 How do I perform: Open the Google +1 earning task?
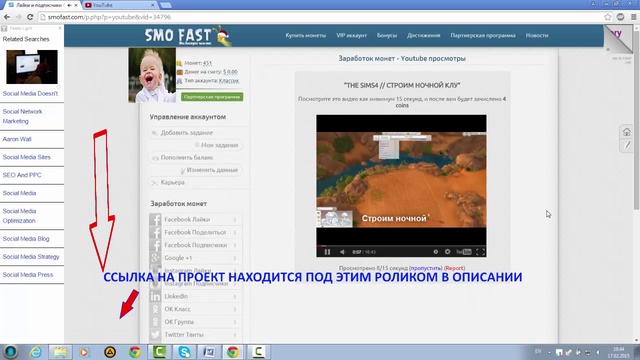coord(196,258)
